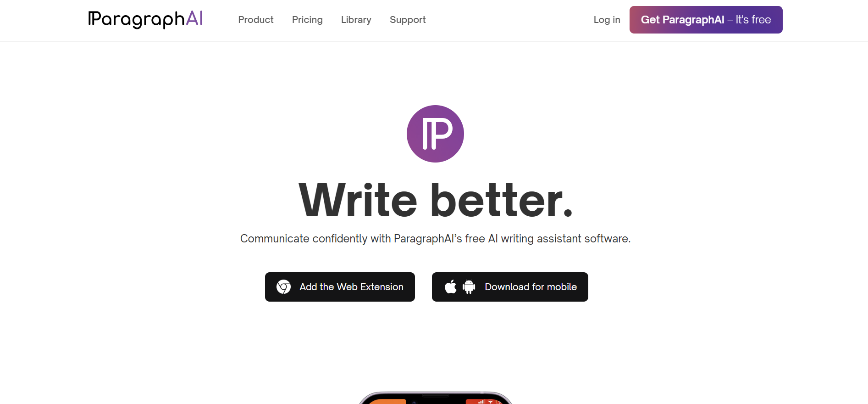Click Add the Web Extension button
Viewport: 868px width, 404px height.
pyautogui.click(x=340, y=287)
